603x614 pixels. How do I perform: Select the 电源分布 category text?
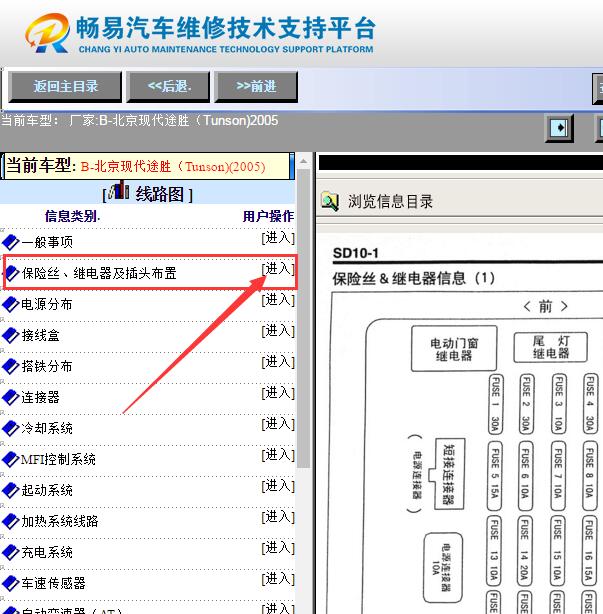47,304
